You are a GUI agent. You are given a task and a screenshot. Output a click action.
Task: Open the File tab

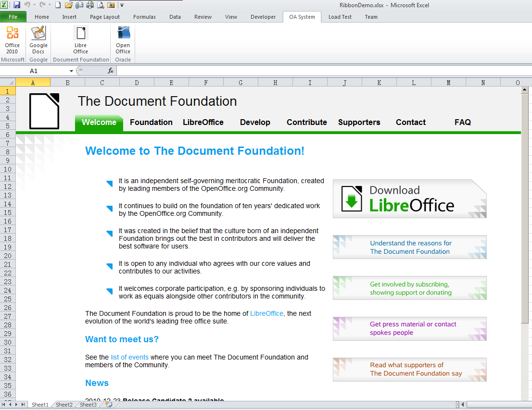click(13, 17)
